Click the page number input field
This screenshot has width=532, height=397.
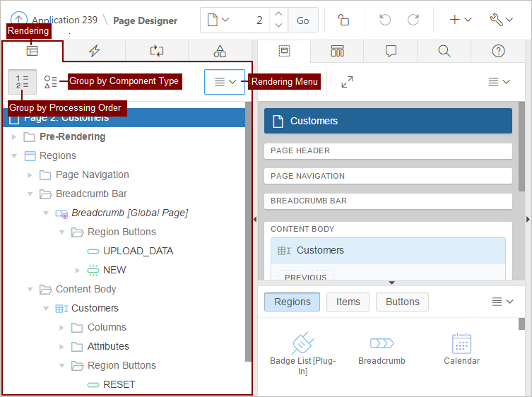point(251,20)
